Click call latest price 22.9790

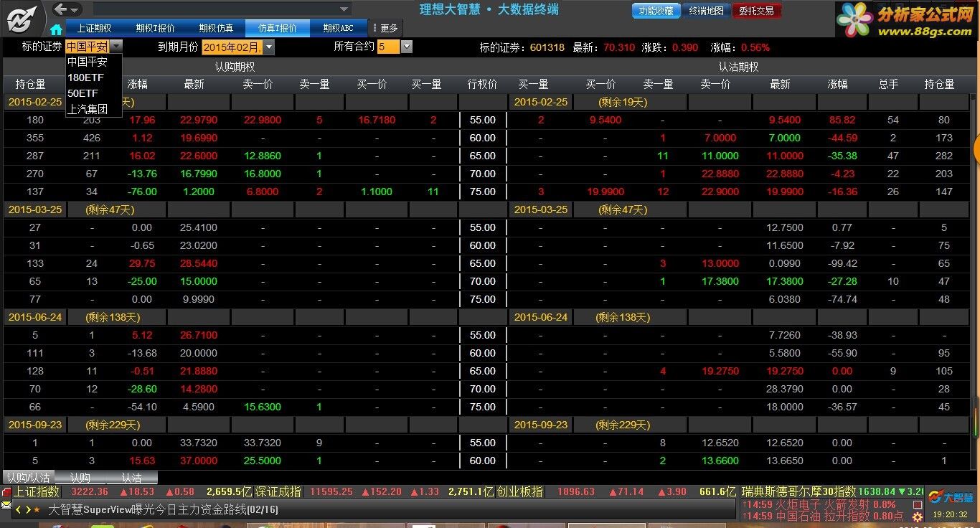click(x=199, y=120)
